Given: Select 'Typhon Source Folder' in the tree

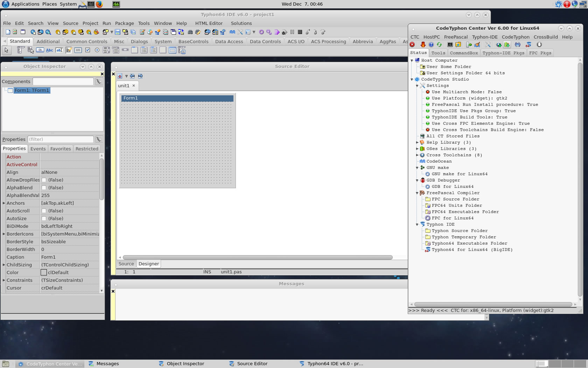Looking at the screenshot, I should tap(460, 231).
